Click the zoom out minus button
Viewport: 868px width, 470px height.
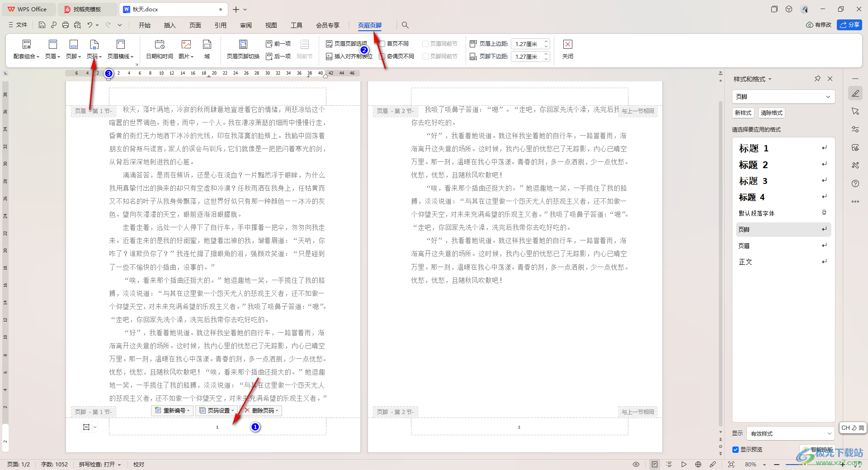(776, 465)
